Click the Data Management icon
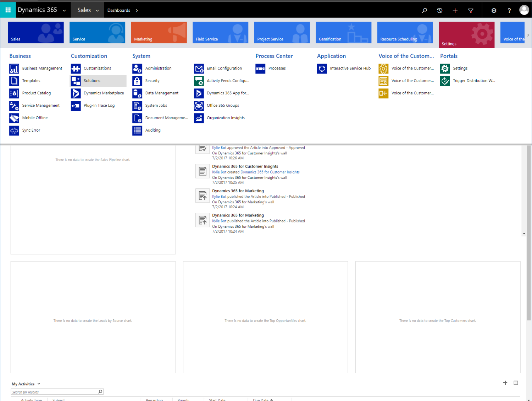 [137, 93]
